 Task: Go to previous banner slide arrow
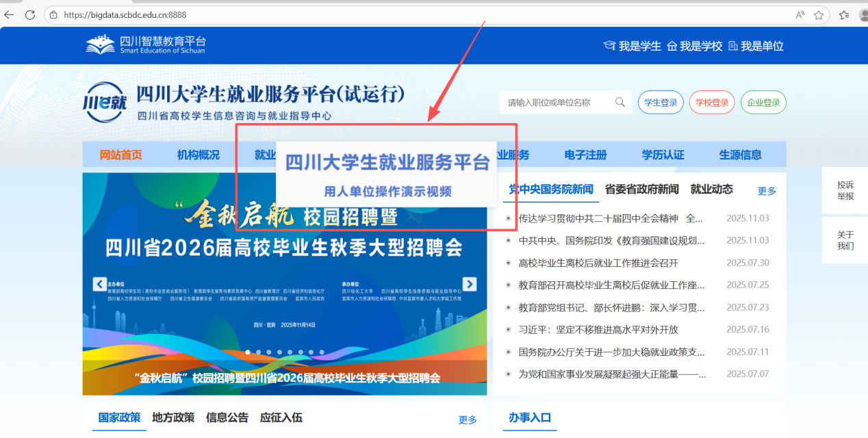(x=100, y=284)
